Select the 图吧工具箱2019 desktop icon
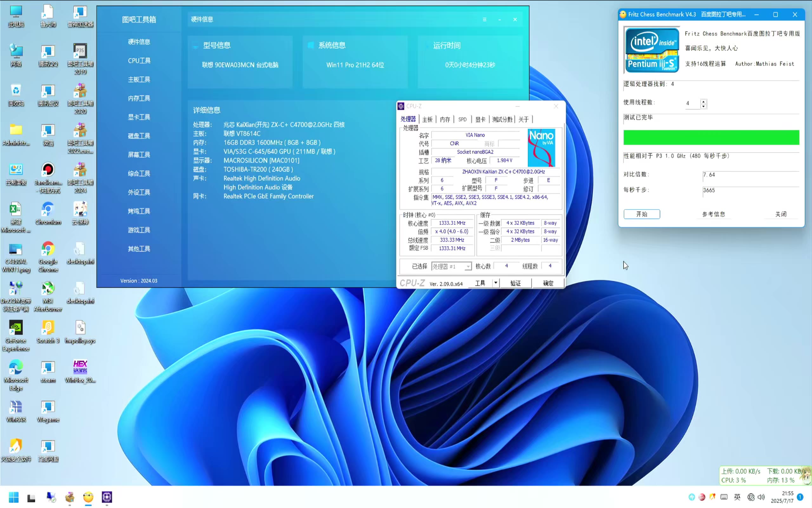Viewport: 812px width, 508px height. (x=80, y=59)
